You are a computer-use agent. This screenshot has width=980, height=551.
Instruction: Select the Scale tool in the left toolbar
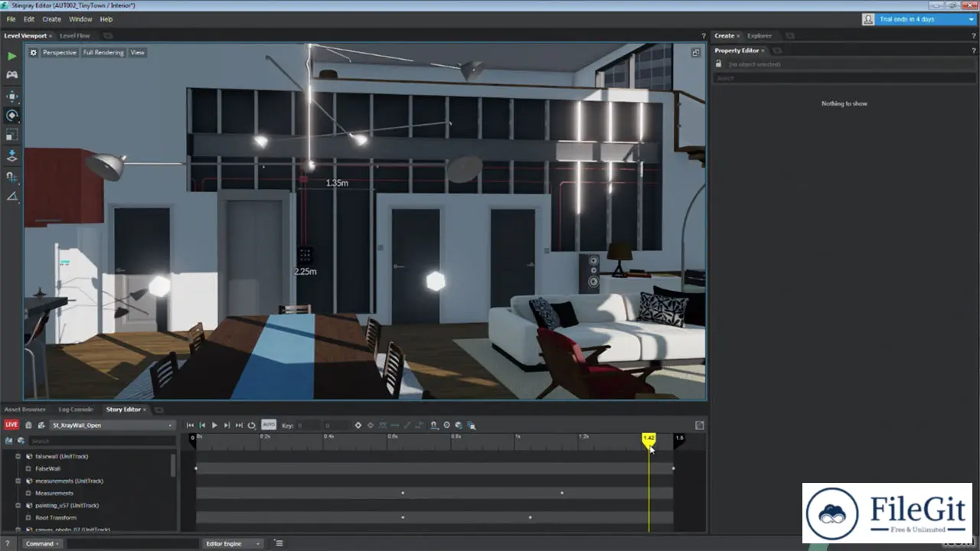pos(11,135)
